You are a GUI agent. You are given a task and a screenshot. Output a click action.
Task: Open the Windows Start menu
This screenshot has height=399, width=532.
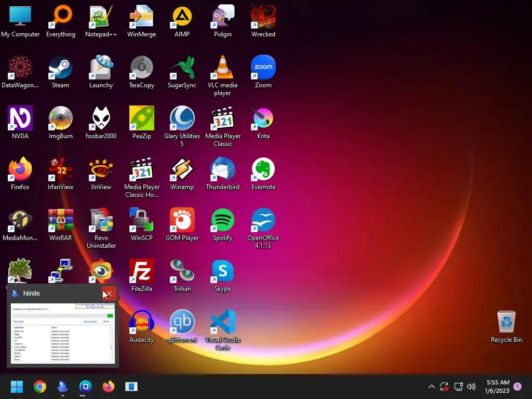coord(17,387)
